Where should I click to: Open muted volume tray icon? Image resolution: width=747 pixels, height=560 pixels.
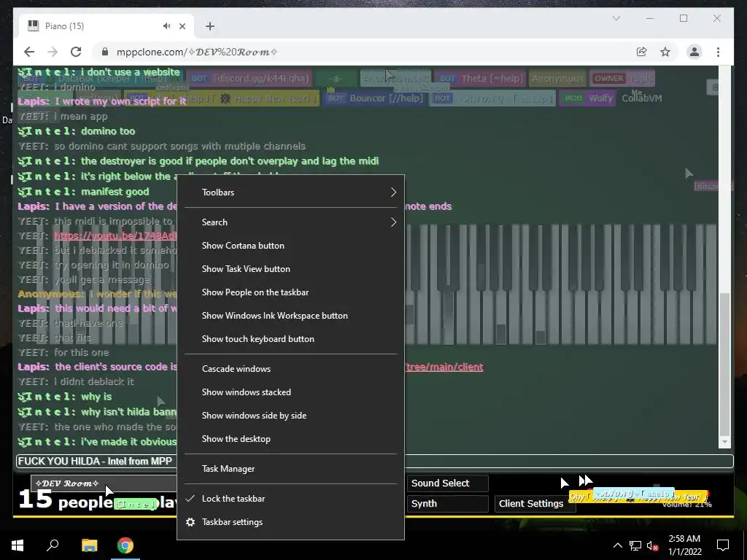(653, 545)
